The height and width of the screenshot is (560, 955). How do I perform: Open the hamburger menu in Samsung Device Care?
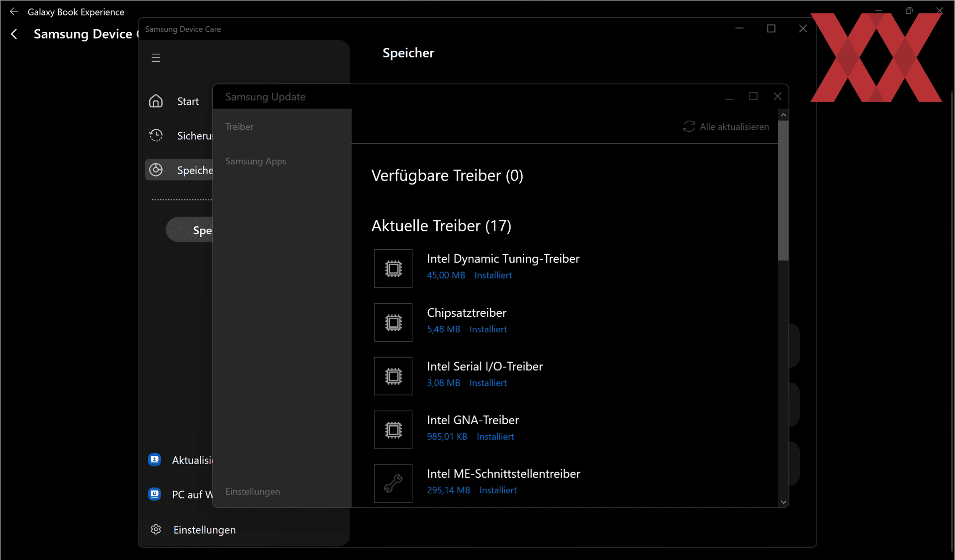(156, 58)
